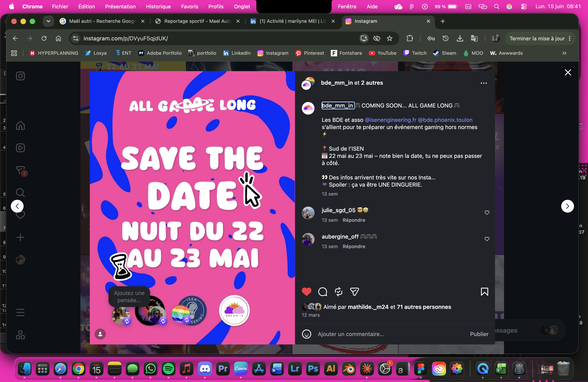Open HYPERPLANNING bookmark
The image size is (588, 382).
tap(54, 53)
